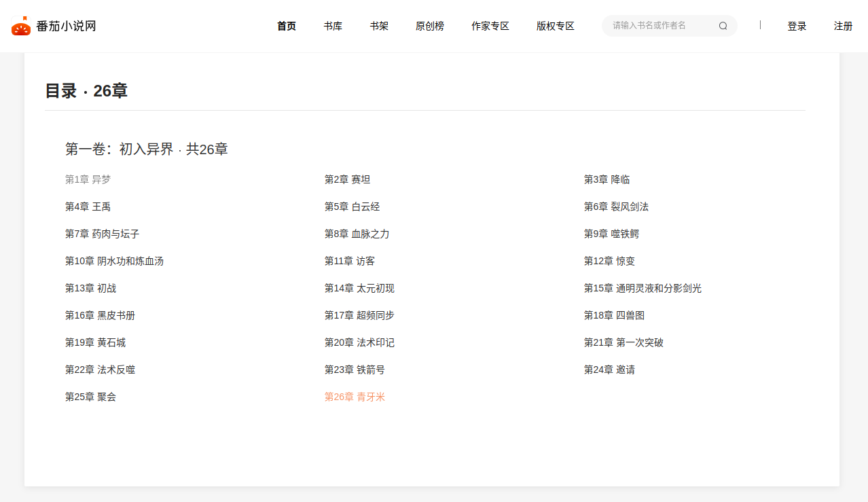Jump to chapter 第17章 超频同步
The width and height of the screenshot is (868, 502).
click(359, 315)
